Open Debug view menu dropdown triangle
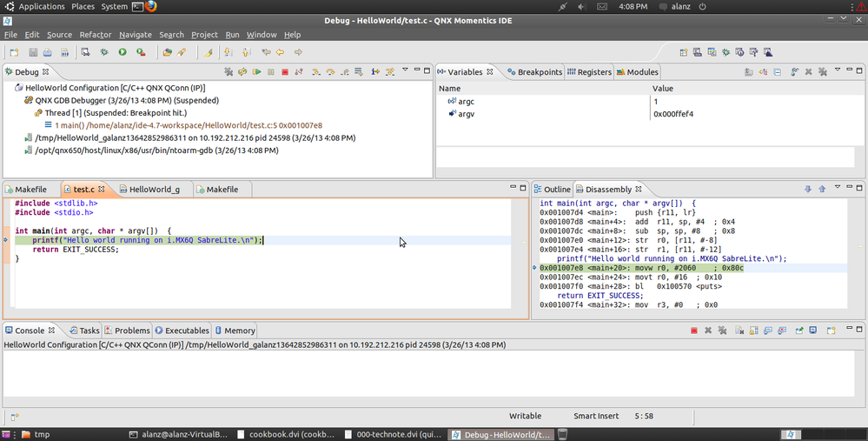The width and height of the screenshot is (868, 441). pos(405,70)
